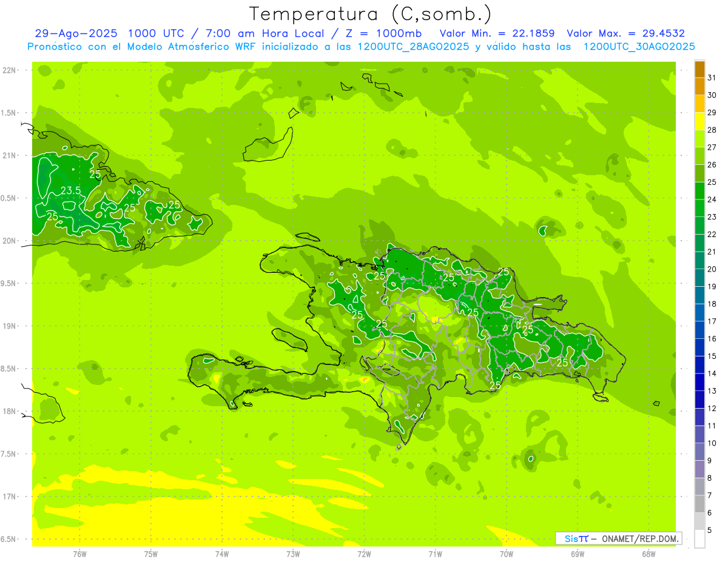Click the "23.5" contour label over Cuba
Viewport: 728px width, 562px height.
(71, 191)
